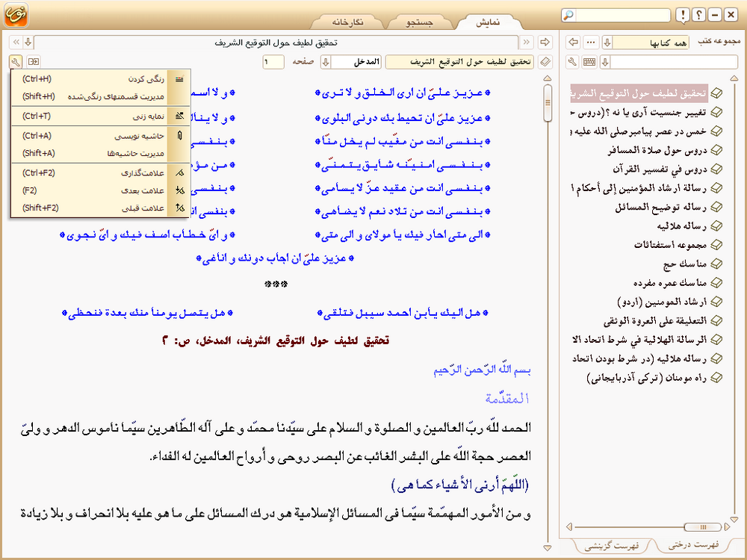747x560 pixels.
Task: Choose نمایه زنی menu entry
Action: (x=101, y=116)
